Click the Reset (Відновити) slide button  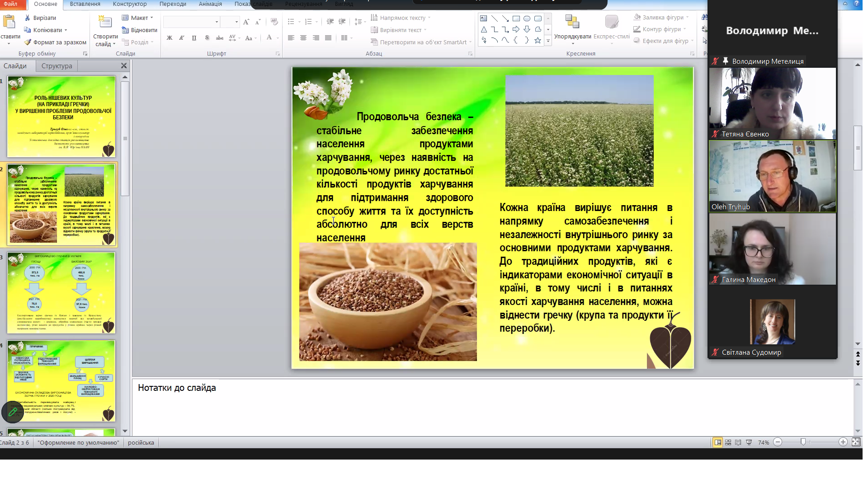click(139, 30)
